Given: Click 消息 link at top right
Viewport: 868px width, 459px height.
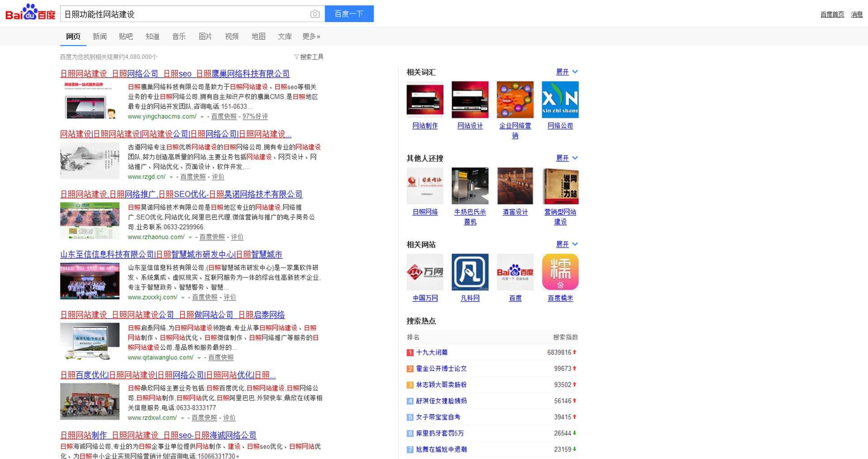Looking at the screenshot, I should point(857,14).
